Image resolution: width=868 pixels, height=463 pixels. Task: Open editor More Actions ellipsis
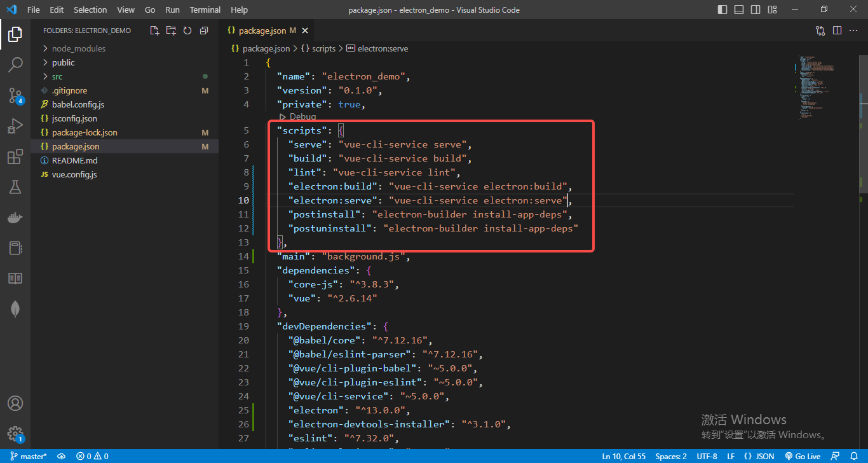pyautogui.click(x=853, y=31)
